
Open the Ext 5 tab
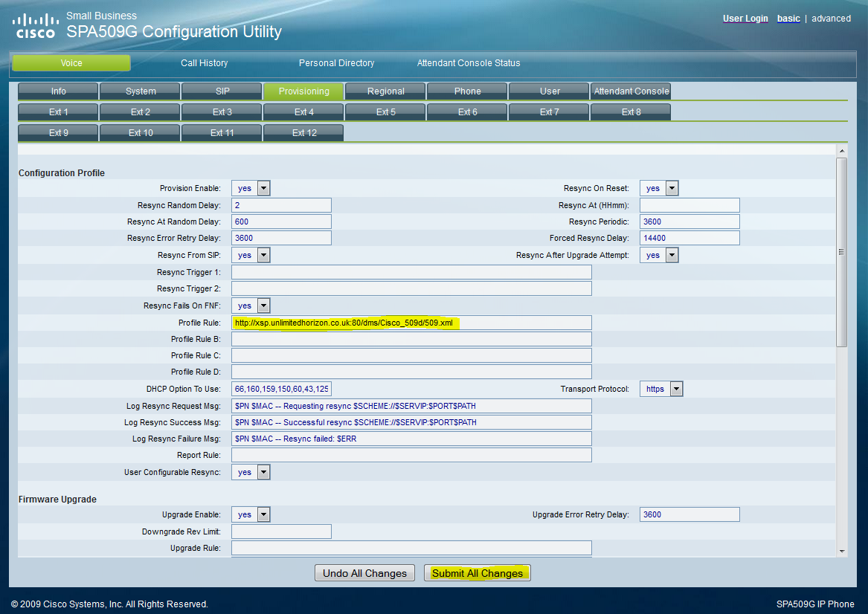pyautogui.click(x=386, y=112)
